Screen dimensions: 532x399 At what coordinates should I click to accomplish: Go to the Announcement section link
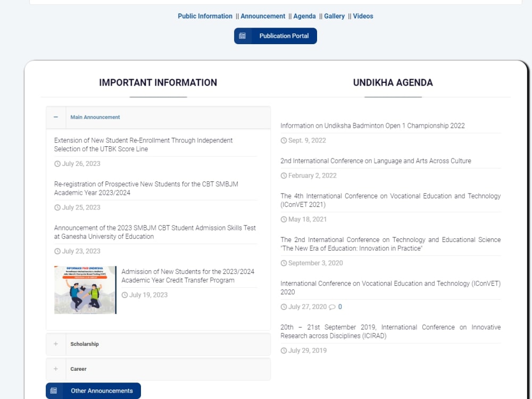(263, 16)
